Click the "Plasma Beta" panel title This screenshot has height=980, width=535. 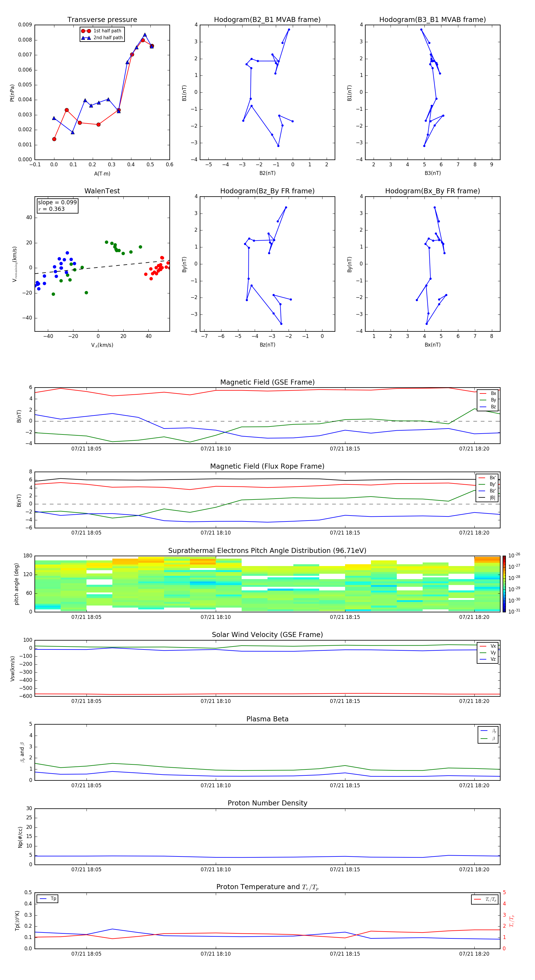coord(267,719)
